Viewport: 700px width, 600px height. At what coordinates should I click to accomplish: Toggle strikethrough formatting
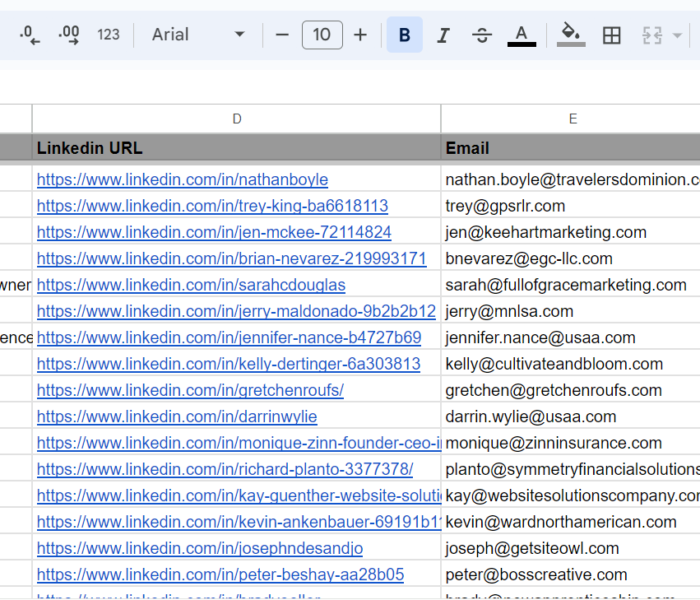pos(482,35)
